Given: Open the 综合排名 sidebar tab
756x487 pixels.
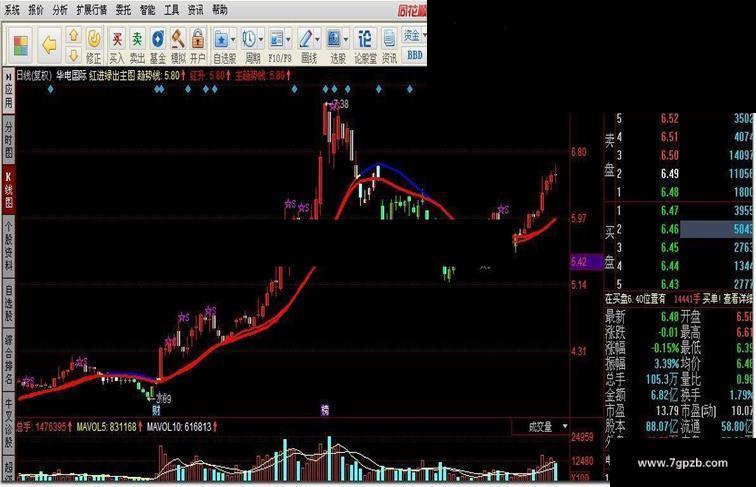Looking at the screenshot, I should (9, 360).
